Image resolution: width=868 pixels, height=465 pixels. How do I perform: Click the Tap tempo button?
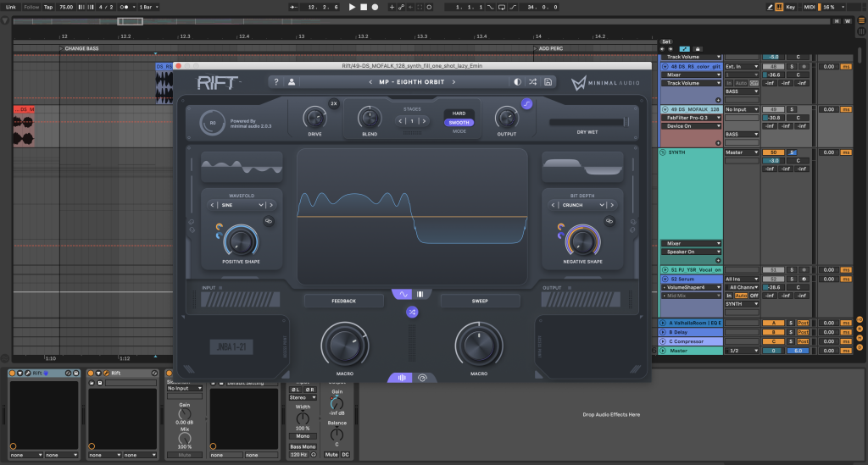48,7
